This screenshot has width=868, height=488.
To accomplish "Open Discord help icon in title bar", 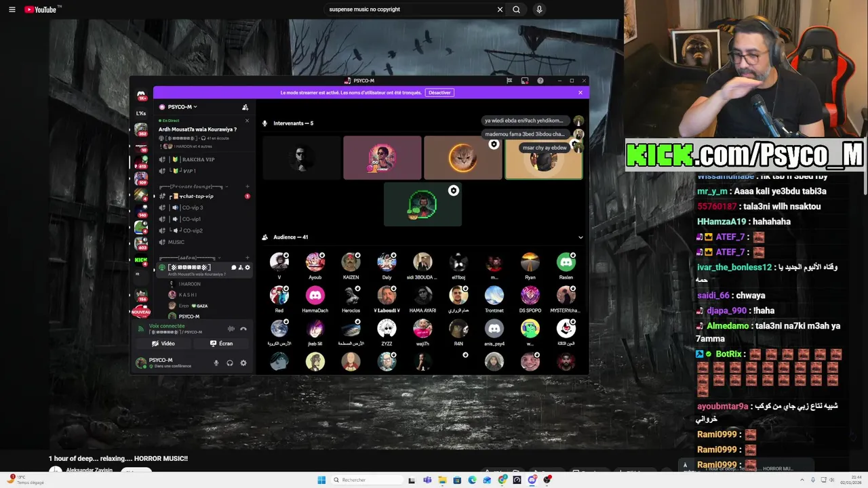I will (540, 81).
